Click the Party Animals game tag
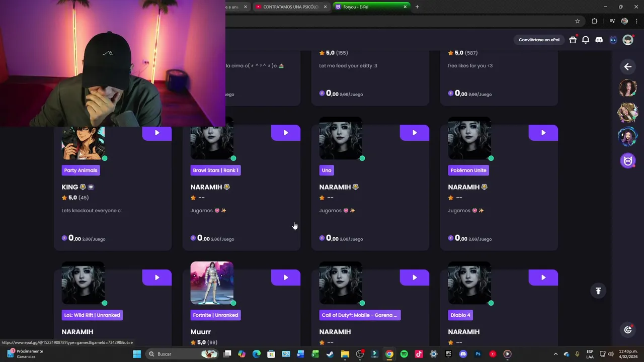Screen dimensions: 644x362 [80, 170]
